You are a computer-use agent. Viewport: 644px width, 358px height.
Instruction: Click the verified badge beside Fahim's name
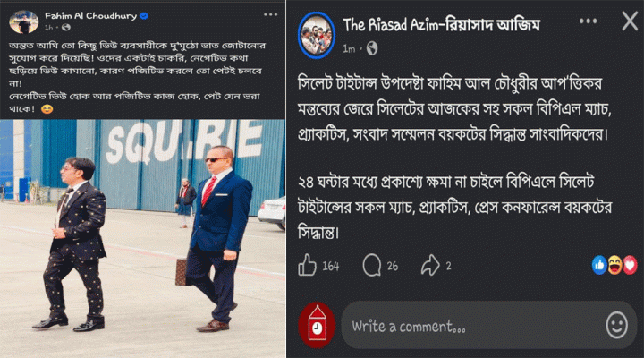click(144, 15)
